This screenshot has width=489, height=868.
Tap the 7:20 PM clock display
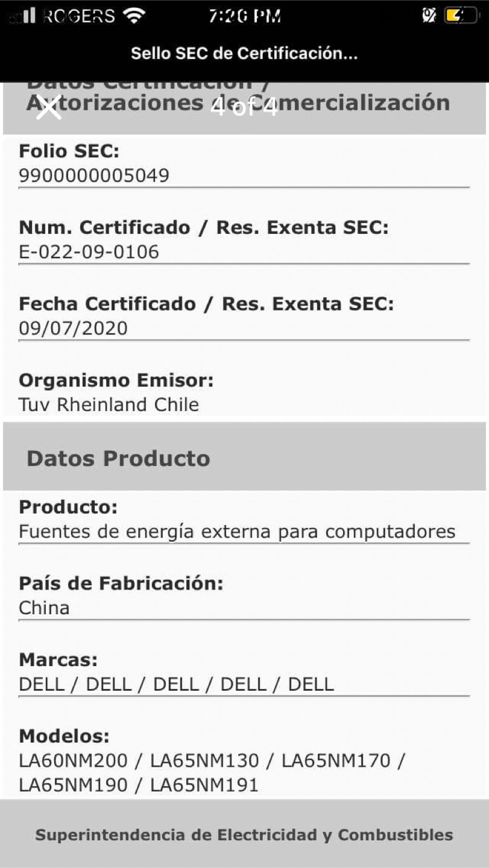click(x=245, y=16)
